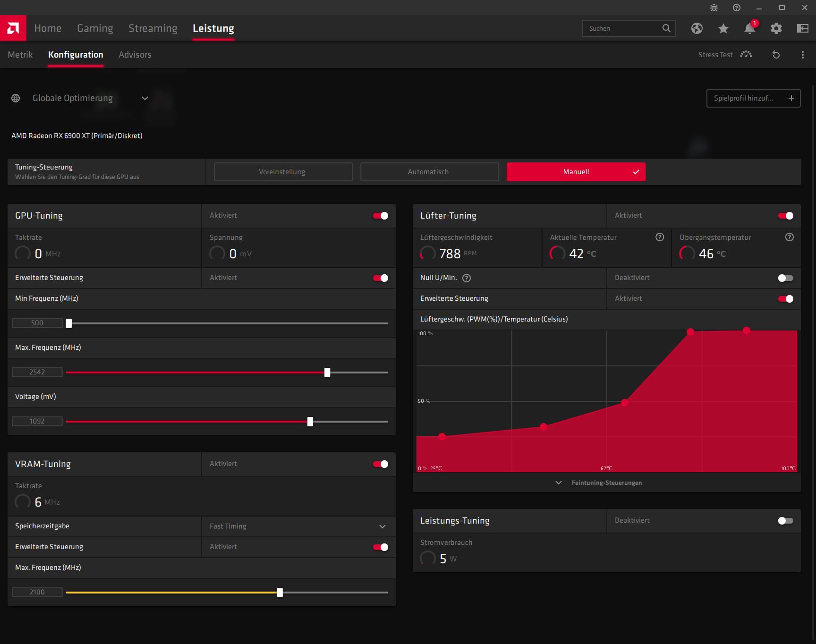Select the Leistung tab

213,28
